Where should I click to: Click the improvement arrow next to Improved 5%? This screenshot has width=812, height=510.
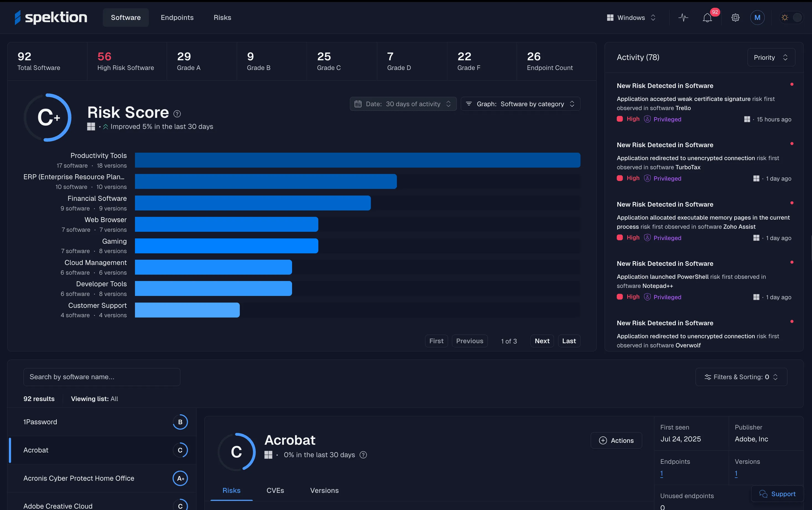106,127
